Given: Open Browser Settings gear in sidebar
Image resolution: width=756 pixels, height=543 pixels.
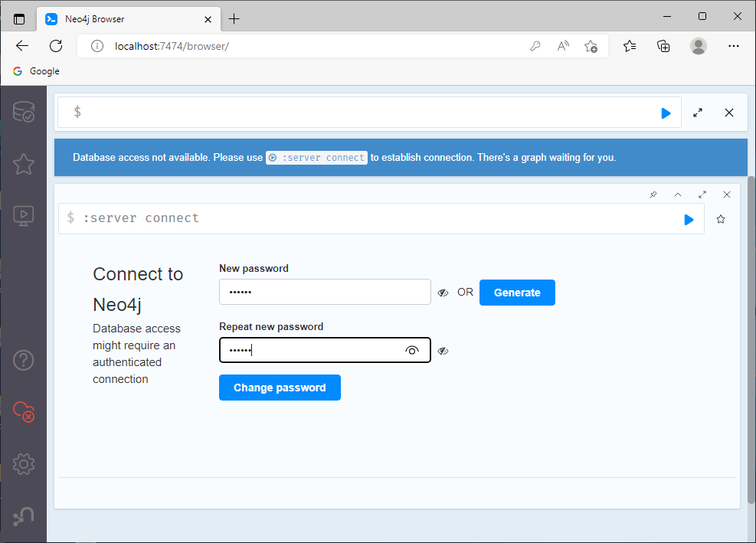Looking at the screenshot, I should [23, 464].
